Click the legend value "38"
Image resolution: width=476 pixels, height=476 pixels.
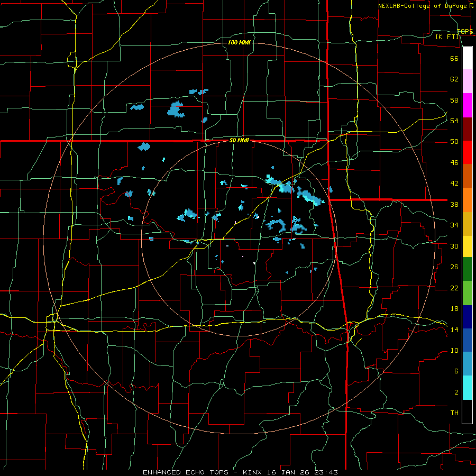[x=454, y=204]
